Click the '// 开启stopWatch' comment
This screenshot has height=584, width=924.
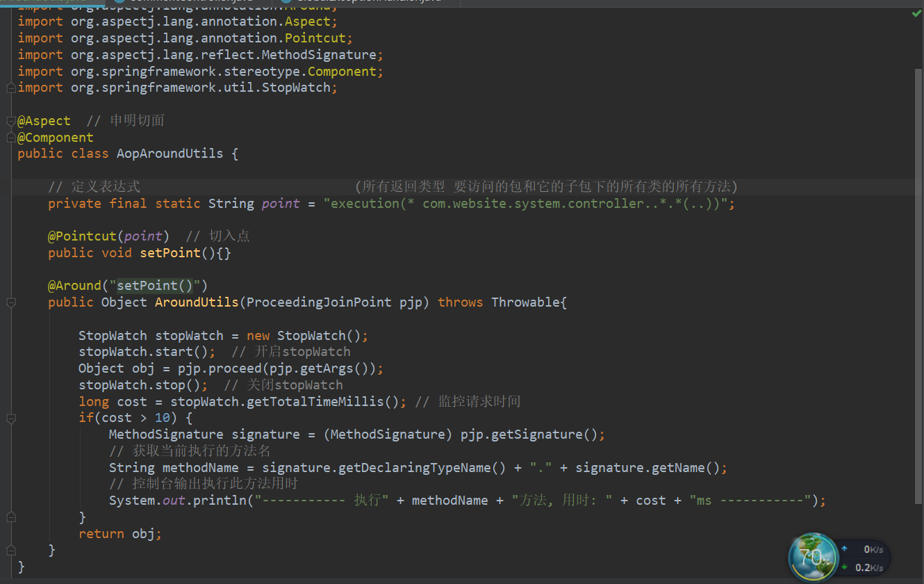(291, 352)
